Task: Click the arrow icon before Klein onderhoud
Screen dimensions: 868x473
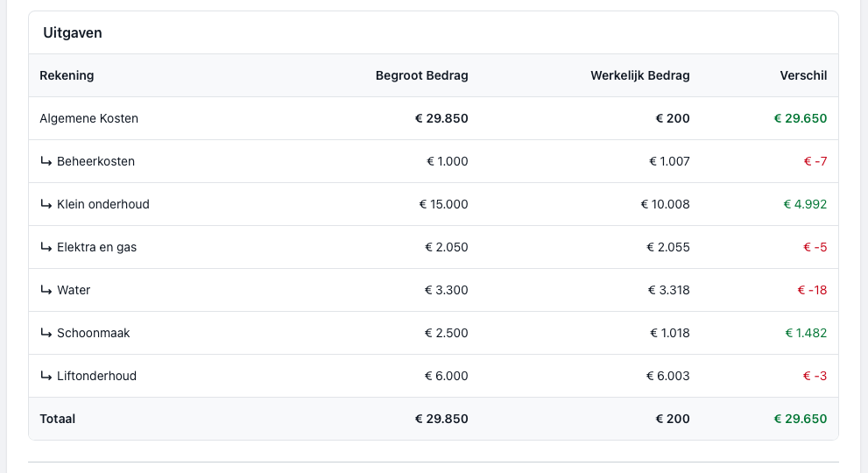Action: click(x=46, y=204)
